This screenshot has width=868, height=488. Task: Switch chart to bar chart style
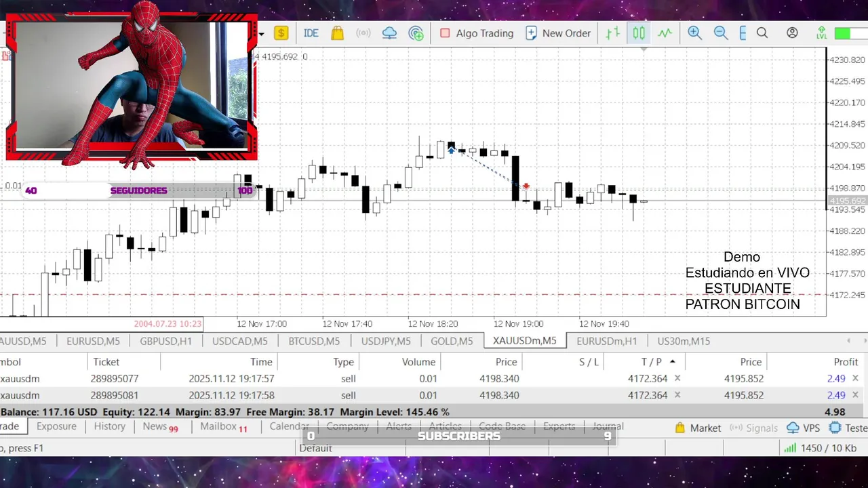pyautogui.click(x=612, y=33)
